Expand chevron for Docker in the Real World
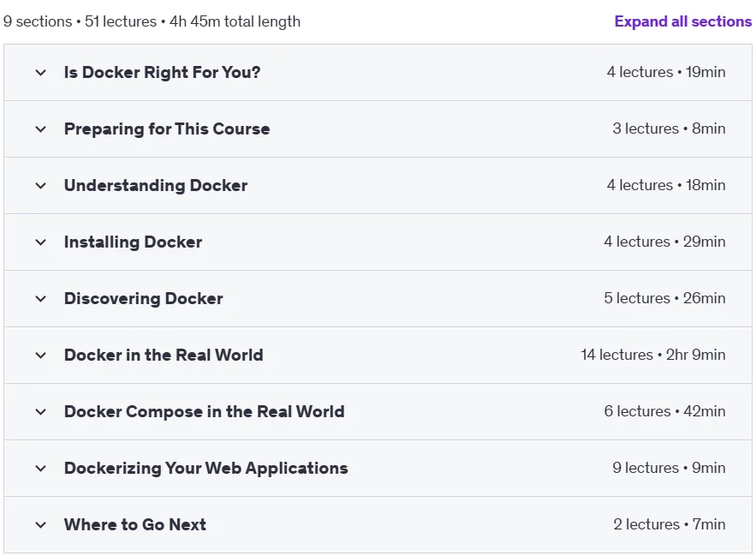The width and height of the screenshot is (756, 556). (x=41, y=356)
